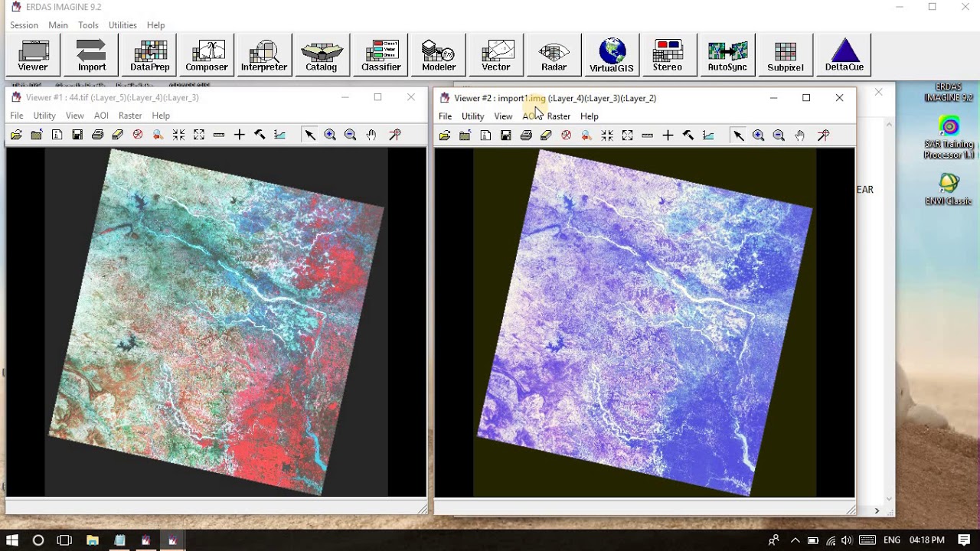Open File menu in Viewer #1
980x551 pixels.
pos(17,116)
